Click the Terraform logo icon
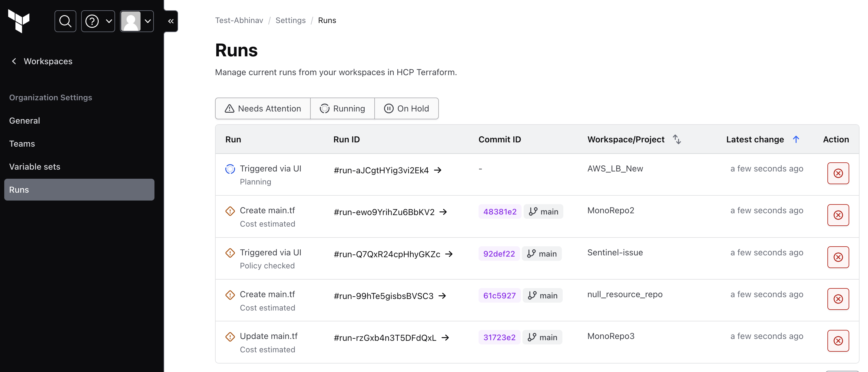The image size is (868, 372). tap(19, 21)
